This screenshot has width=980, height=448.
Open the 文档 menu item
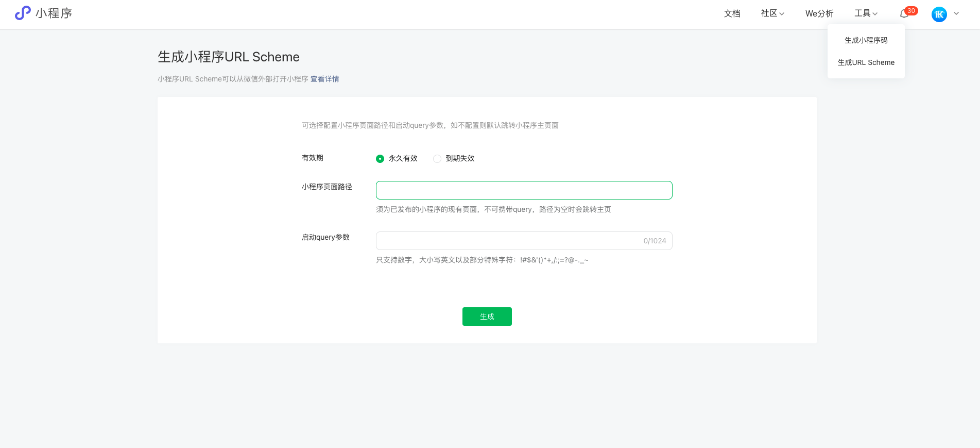[x=732, y=13]
